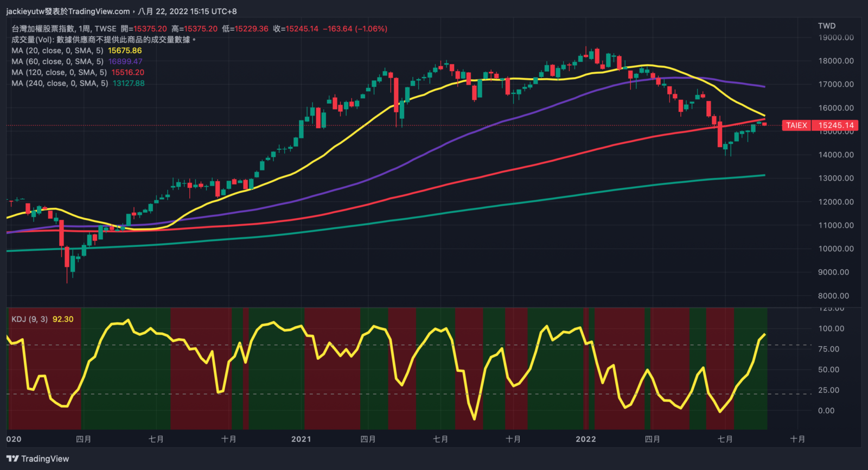
Task: Click the KDJ value 92.30 readout
Action: [63, 319]
